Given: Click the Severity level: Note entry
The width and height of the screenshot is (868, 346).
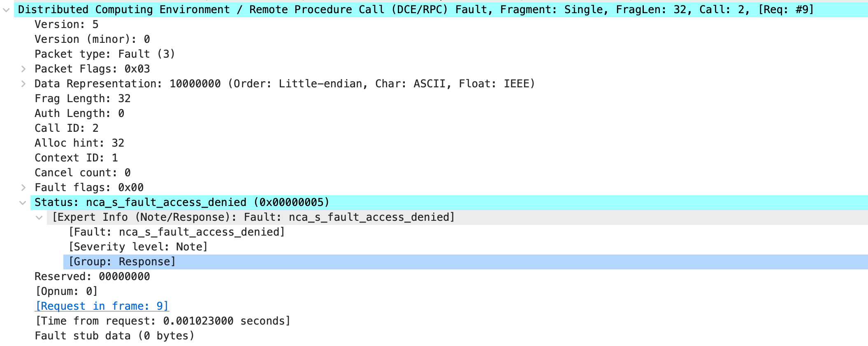Looking at the screenshot, I should pos(138,247).
